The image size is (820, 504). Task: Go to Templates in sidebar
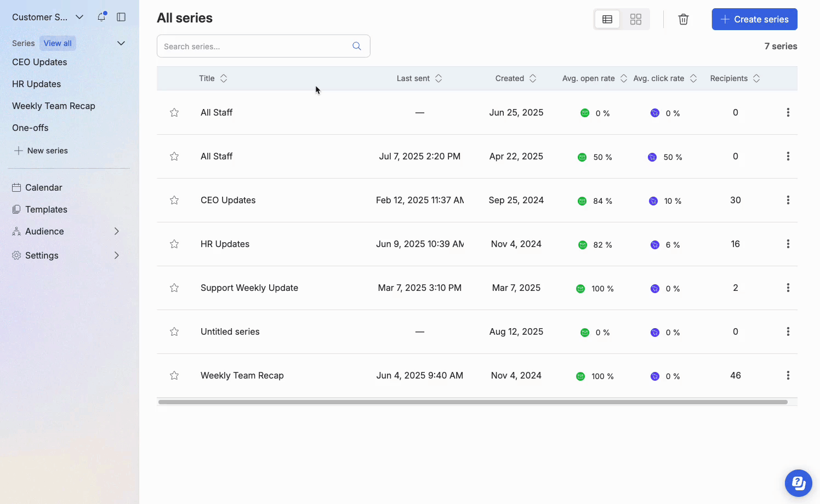click(46, 209)
